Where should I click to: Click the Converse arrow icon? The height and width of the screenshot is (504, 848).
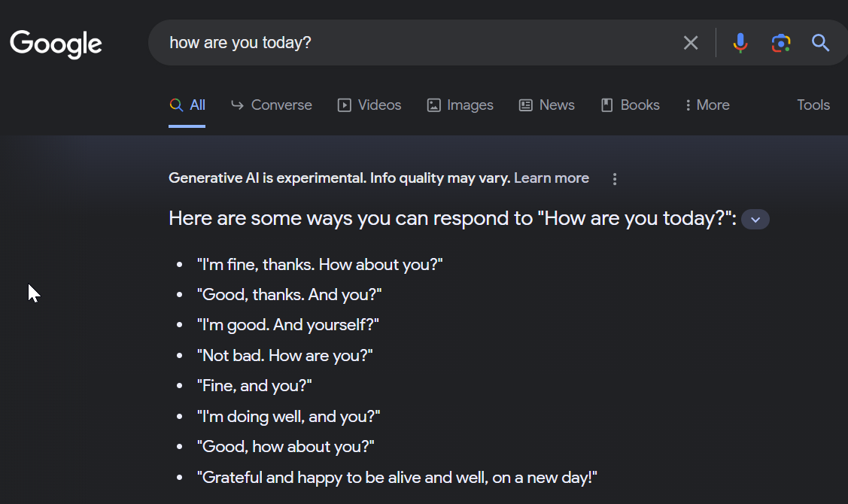pos(237,105)
